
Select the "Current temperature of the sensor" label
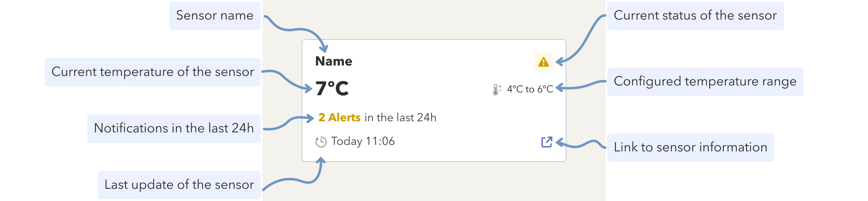152,72
